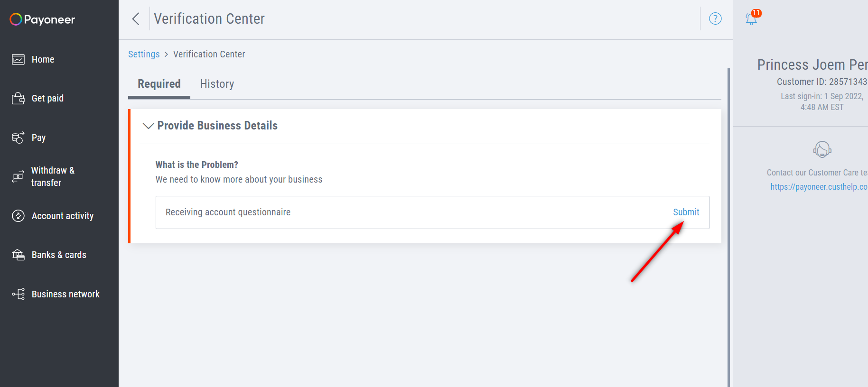Image resolution: width=868 pixels, height=387 pixels.
Task: Open the Settings breadcrumb link
Action: [x=144, y=54]
